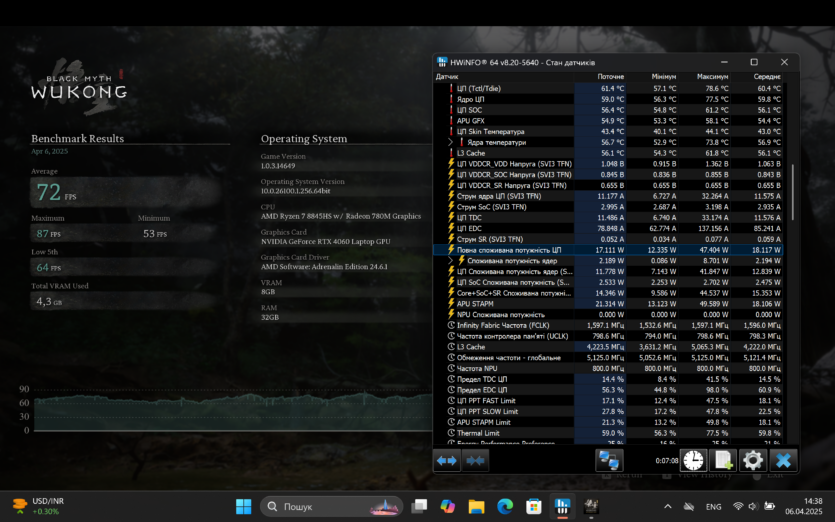Click the HWiNFO sensor list vertical scrollbar
The height and width of the screenshot is (522, 835).
pos(792,192)
